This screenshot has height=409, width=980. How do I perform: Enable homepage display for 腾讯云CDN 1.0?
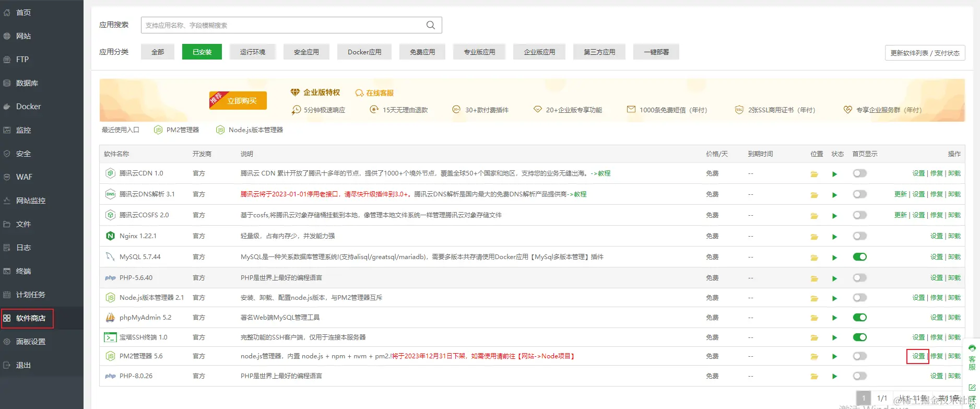coord(859,173)
